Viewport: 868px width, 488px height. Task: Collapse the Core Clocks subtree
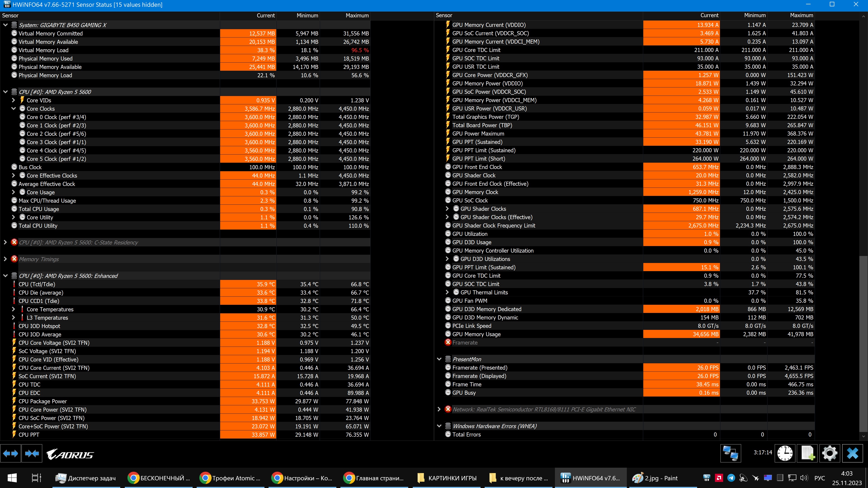pyautogui.click(x=14, y=108)
